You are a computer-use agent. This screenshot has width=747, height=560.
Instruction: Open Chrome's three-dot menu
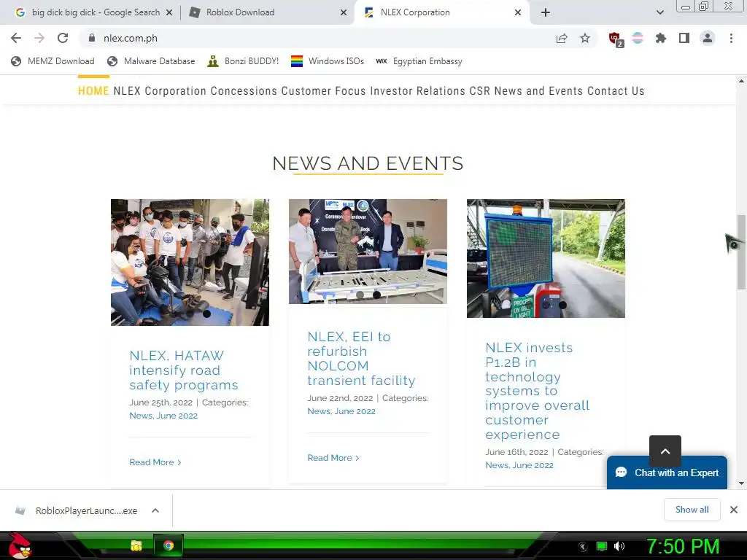click(x=731, y=38)
